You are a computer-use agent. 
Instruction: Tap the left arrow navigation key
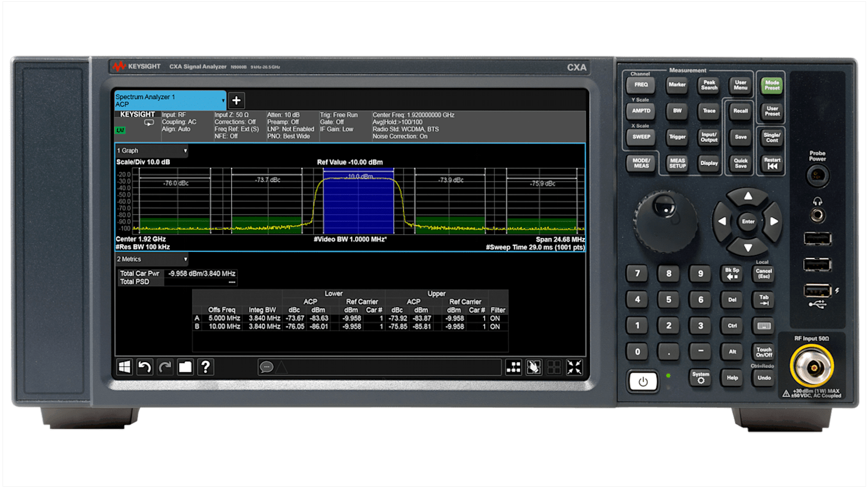(722, 221)
